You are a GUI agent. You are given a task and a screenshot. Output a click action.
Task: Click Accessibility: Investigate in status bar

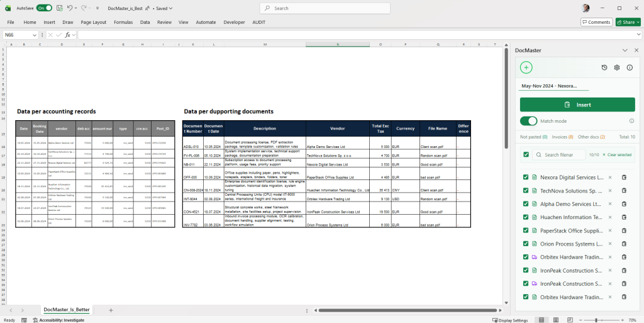tap(58, 320)
